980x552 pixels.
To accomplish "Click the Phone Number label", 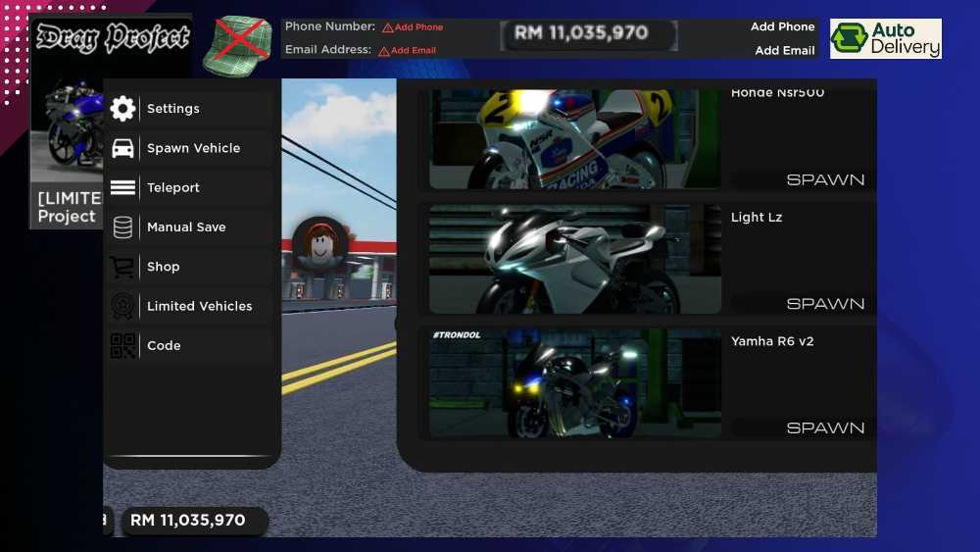I will (330, 26).
